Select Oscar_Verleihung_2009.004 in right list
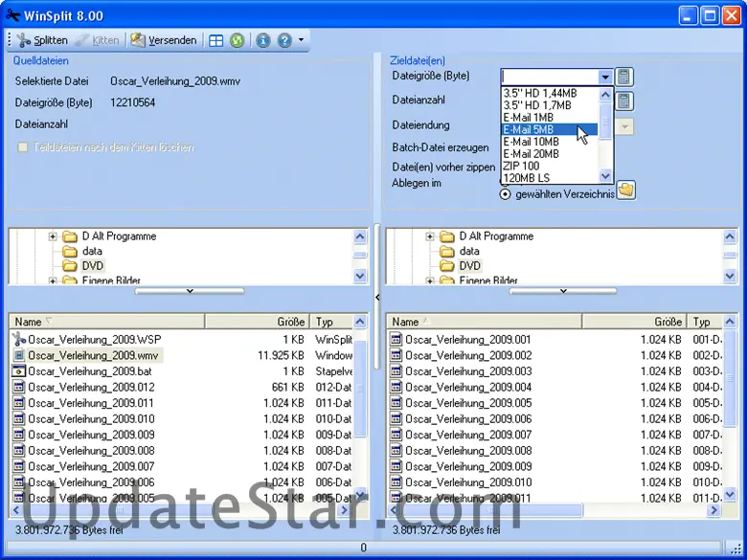 click(x=467, y=387)
